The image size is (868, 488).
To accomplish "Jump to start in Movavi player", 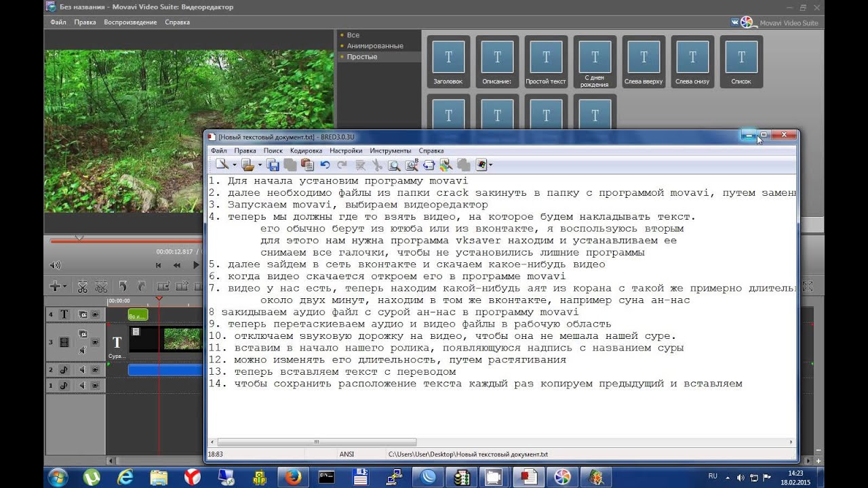I will (159, 265).
